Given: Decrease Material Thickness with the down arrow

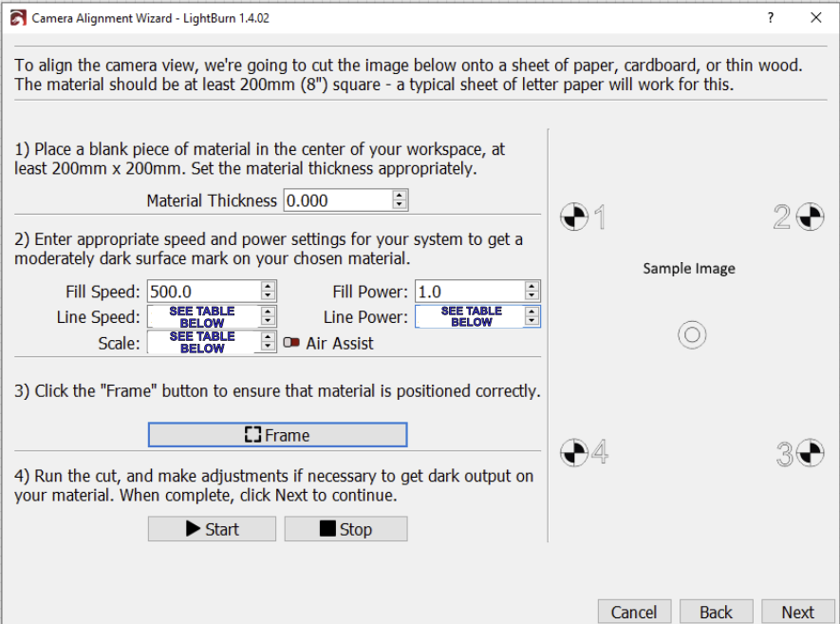Looking at the screenshot, I should point(400,205).
